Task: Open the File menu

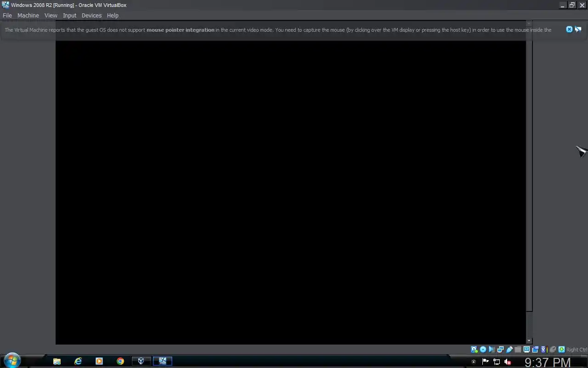Action: 7,15
